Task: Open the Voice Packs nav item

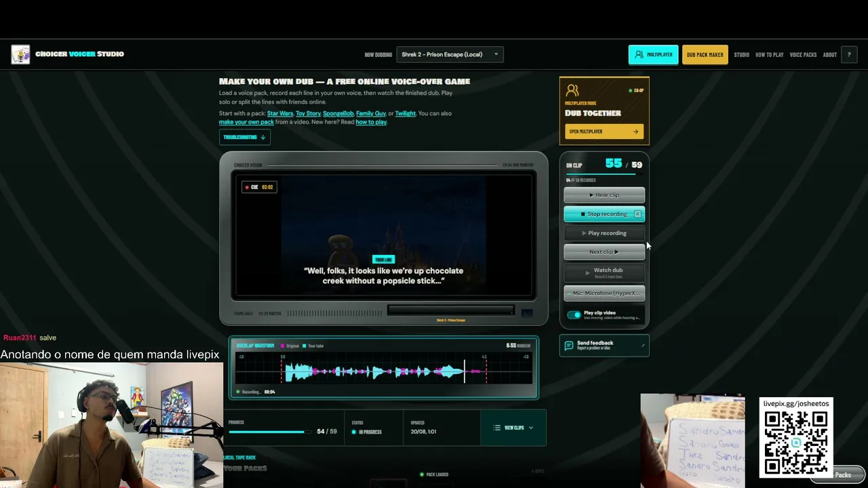Action: [x=803, y=55]
